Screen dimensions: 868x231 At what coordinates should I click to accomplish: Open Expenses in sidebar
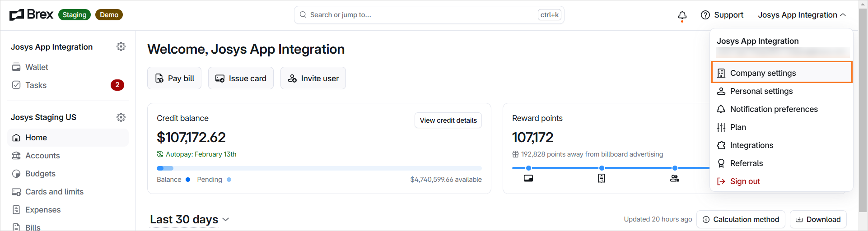tap(68, 210)
